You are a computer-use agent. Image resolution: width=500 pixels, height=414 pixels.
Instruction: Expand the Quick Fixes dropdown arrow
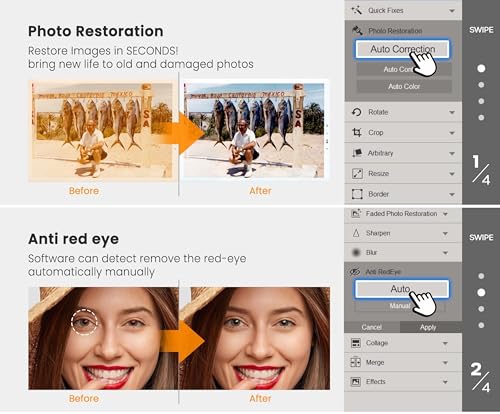[452, 11]
